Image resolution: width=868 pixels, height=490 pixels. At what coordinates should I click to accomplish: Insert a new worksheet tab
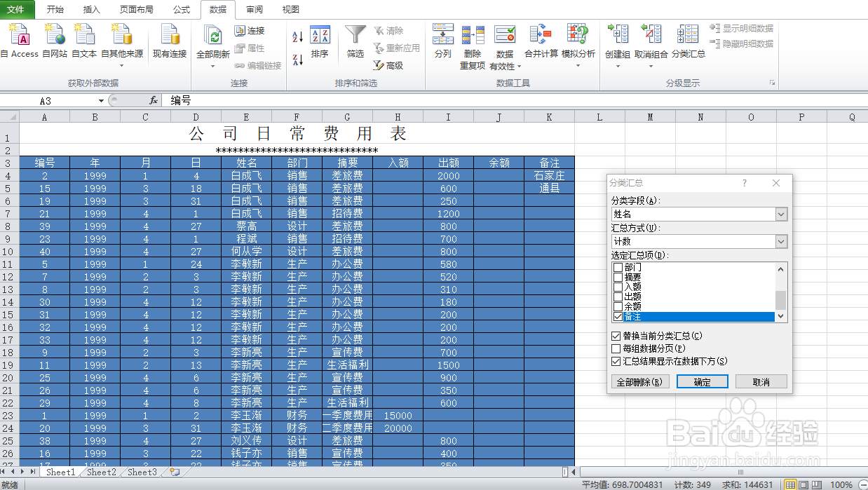175,472
